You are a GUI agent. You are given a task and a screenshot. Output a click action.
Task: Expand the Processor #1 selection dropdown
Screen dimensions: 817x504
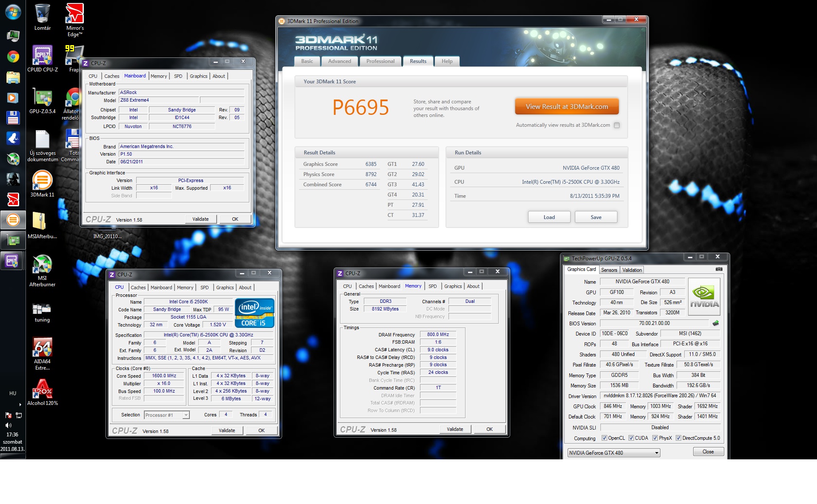click(x=186, y=415)
